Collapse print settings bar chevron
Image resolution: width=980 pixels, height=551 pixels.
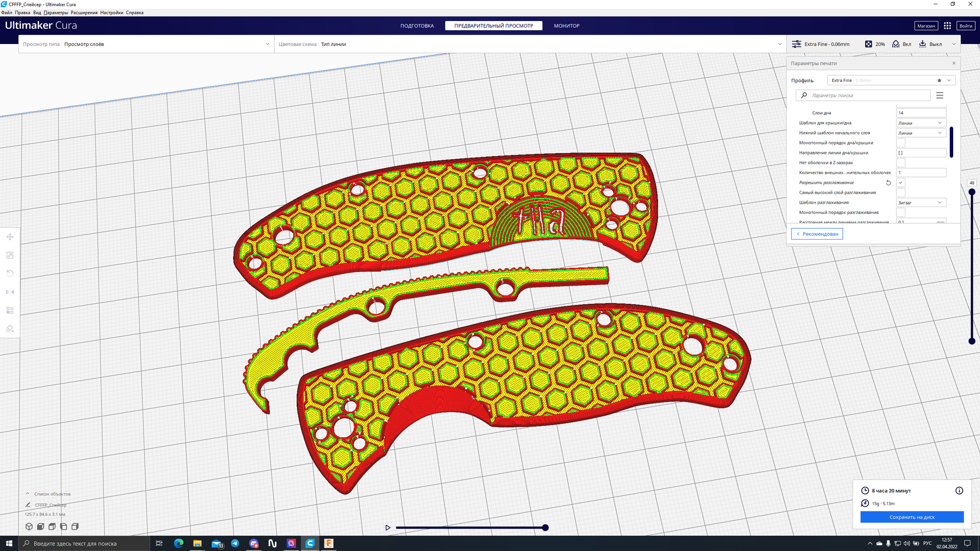pyautogui.click(x=954, y=44)
